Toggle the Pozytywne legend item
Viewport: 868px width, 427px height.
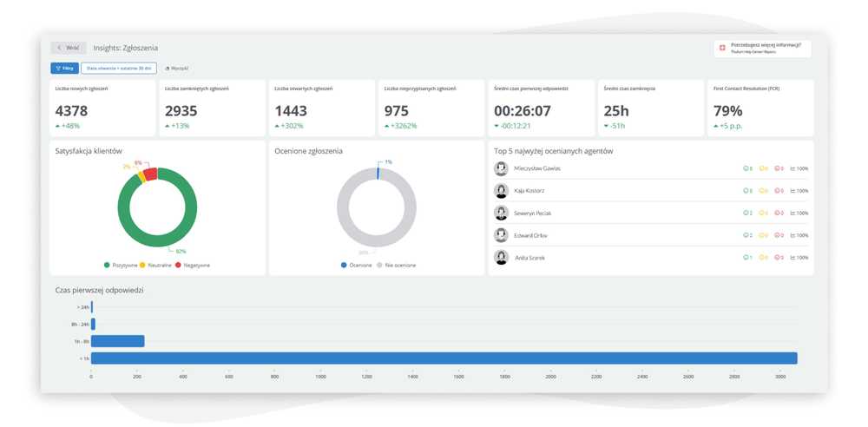(x=121, y=265)
